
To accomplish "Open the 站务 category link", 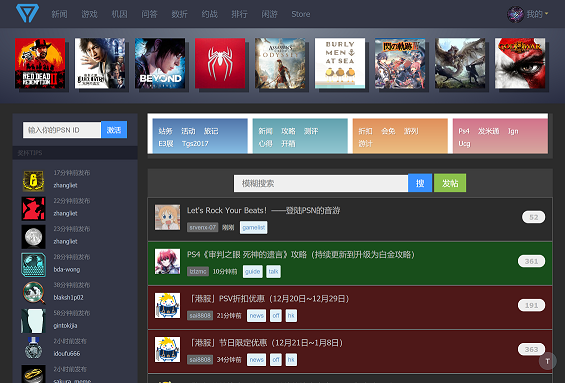I will (x=165, y=131).
